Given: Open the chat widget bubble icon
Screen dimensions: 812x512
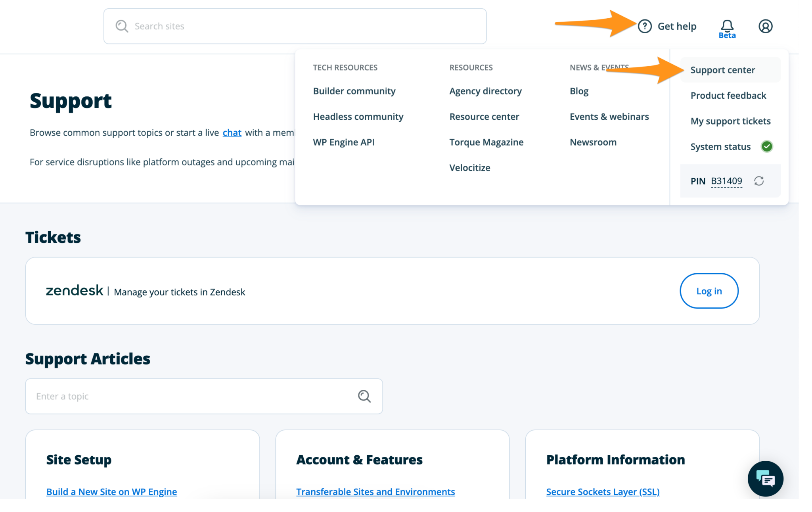Looking at the screenshot, I should click(x=766, y=479).
